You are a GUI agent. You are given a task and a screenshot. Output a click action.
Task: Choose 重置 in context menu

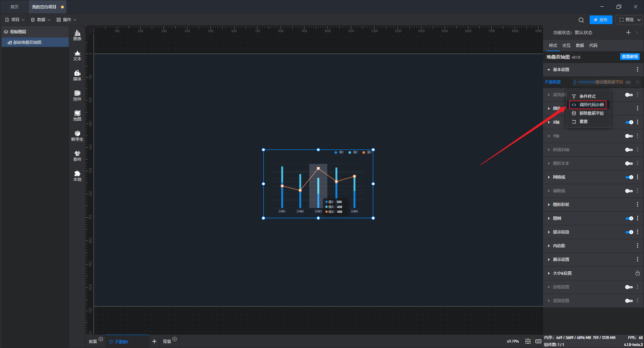pos(588,122)
